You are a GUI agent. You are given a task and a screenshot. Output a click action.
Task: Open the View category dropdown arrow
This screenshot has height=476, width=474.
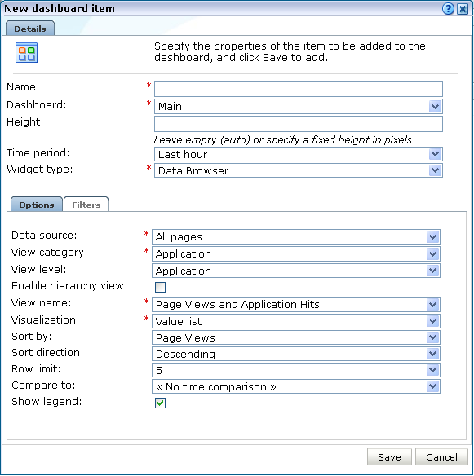pyautogui.click(x=433, y=253)
